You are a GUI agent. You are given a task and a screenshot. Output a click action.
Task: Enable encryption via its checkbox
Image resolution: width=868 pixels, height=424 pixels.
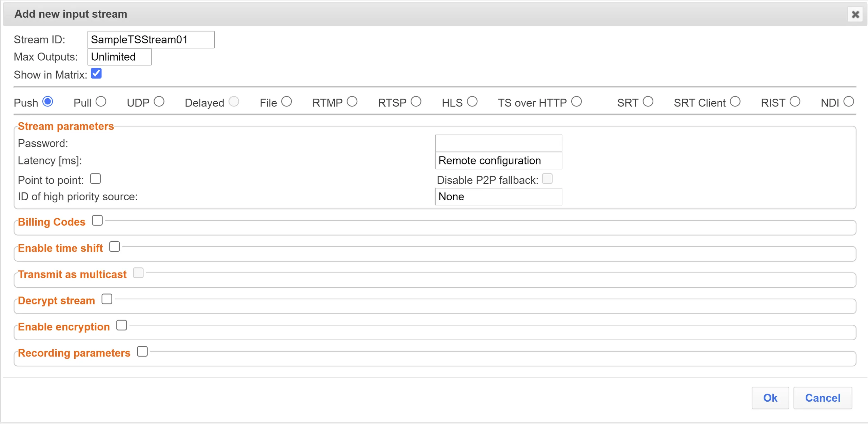[x=121, y=325]
